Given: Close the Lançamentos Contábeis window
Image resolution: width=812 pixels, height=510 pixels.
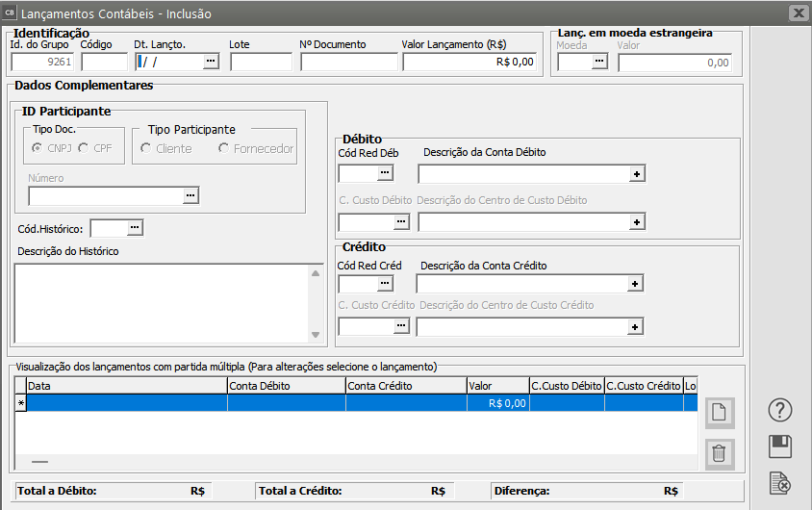Looking at the screenshot, I should [798, 13].
